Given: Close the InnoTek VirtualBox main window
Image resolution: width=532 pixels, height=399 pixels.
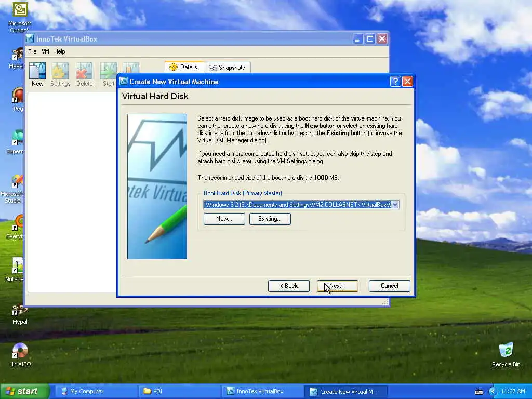Looking at the screenshot, I should tap(382, 39).
